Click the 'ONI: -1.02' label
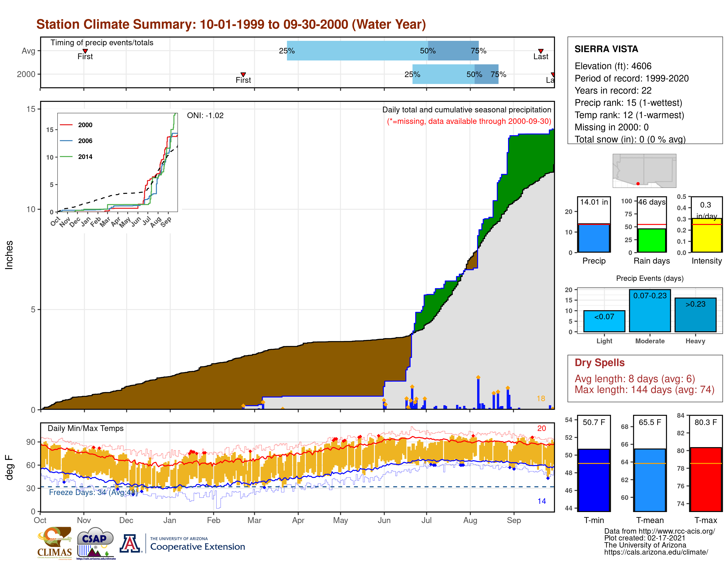Viewport: 728px width, 563px height. point(205,115)
